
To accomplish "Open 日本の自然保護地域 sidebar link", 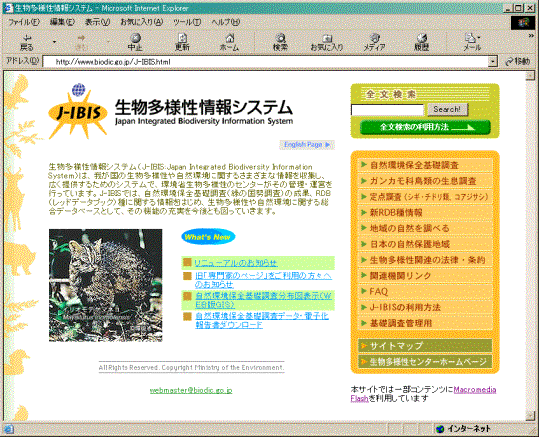I will (x=425, y=244).
